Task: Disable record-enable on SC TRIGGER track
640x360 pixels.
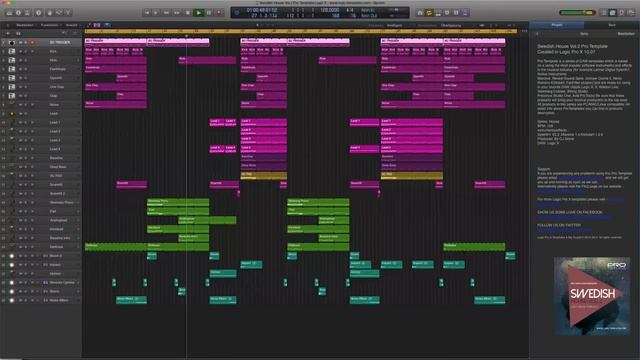Action: [32, 42]
